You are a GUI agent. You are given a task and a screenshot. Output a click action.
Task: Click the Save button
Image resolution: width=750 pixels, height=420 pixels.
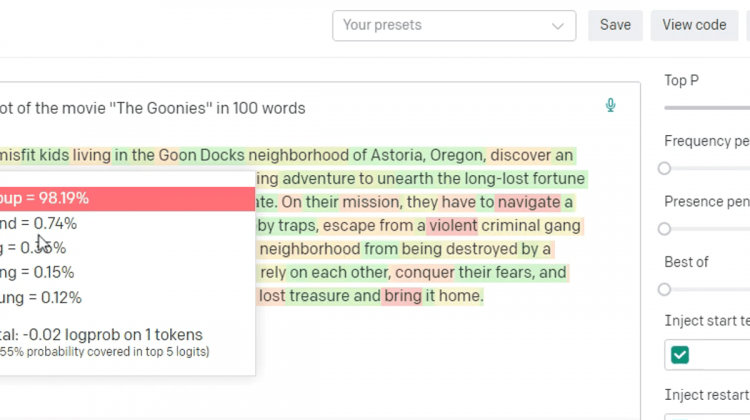615,25
